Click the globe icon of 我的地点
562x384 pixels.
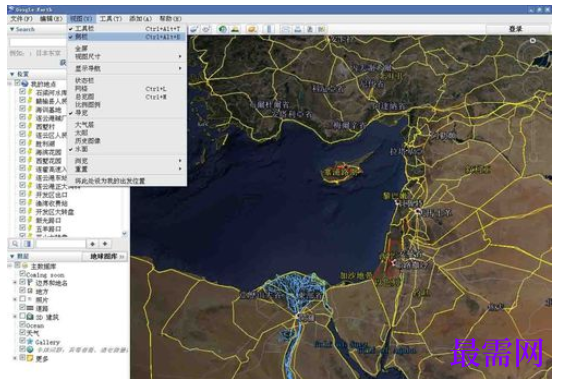point(25,84)
